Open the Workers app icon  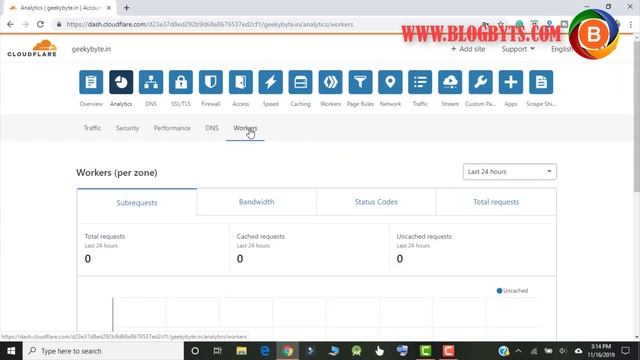click(331, 82)
